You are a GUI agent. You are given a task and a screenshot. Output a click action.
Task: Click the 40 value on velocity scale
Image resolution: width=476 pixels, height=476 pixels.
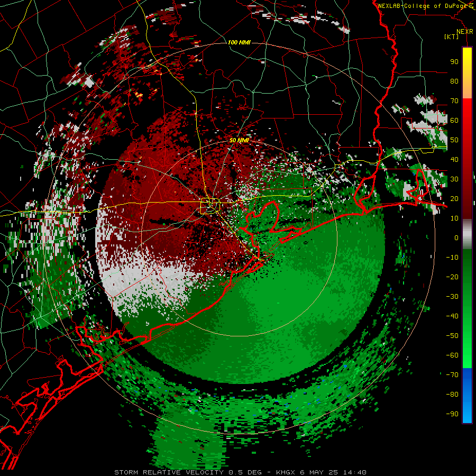pos(454,159)
